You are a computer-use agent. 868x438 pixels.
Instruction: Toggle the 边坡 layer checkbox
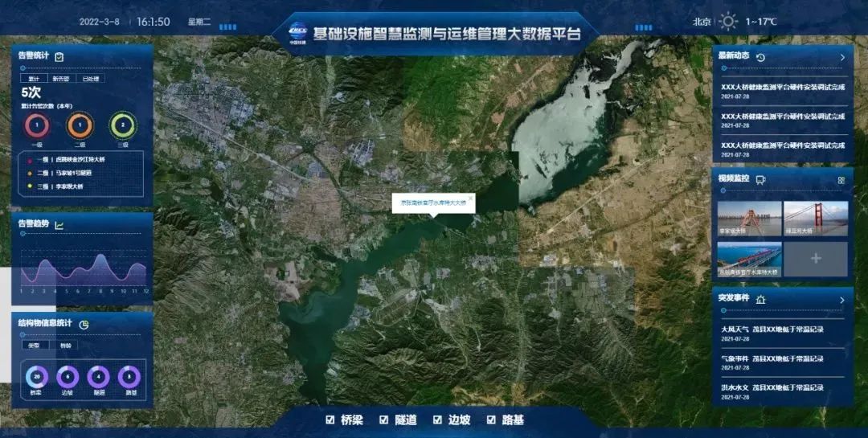pyautogui.click(x=437, y=420)
